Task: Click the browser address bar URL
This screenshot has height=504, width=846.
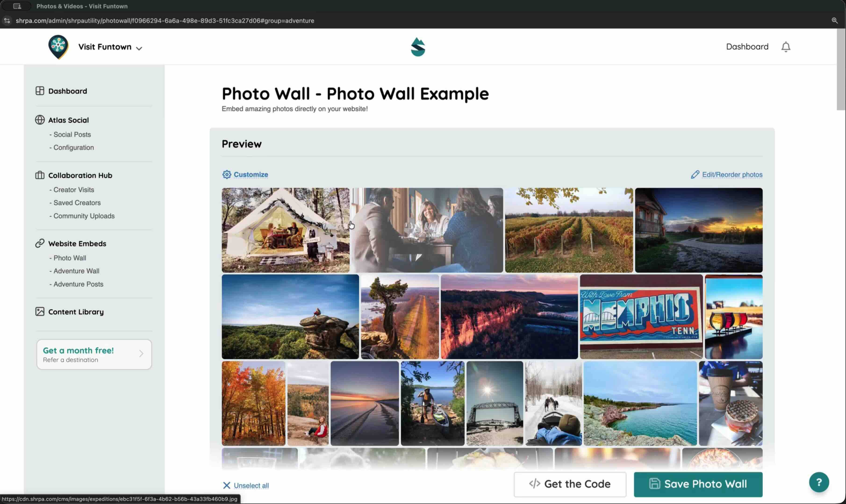Action: (165, 20)
